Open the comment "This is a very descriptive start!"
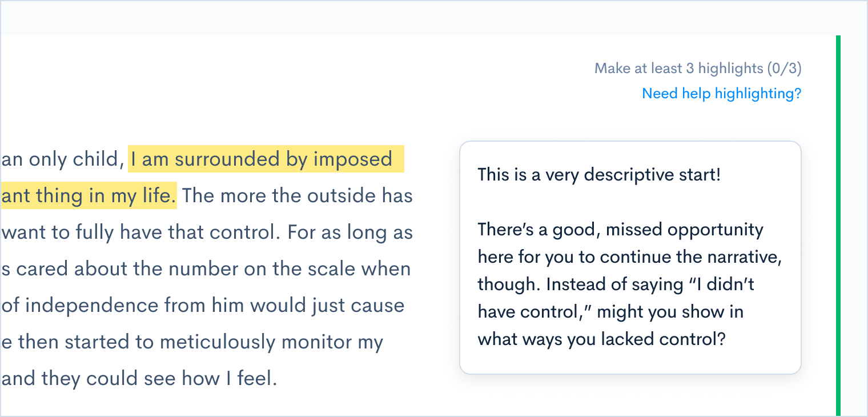 point(599,175)
